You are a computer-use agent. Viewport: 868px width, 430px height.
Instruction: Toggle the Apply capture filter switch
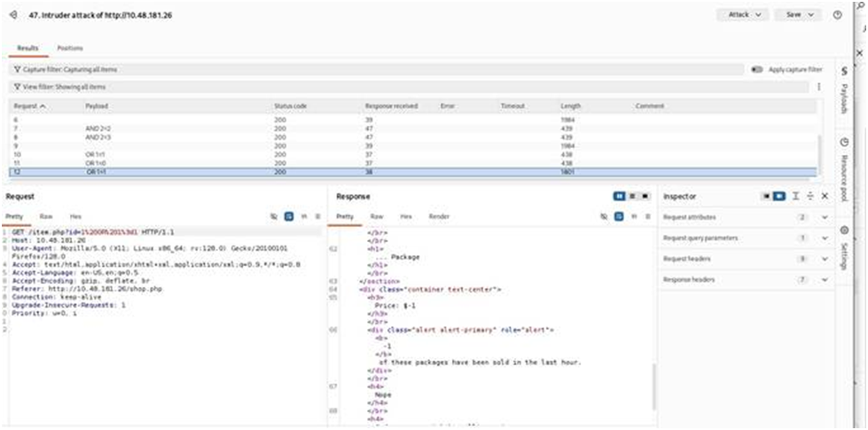pyautogui.click(x=758, y=70)
